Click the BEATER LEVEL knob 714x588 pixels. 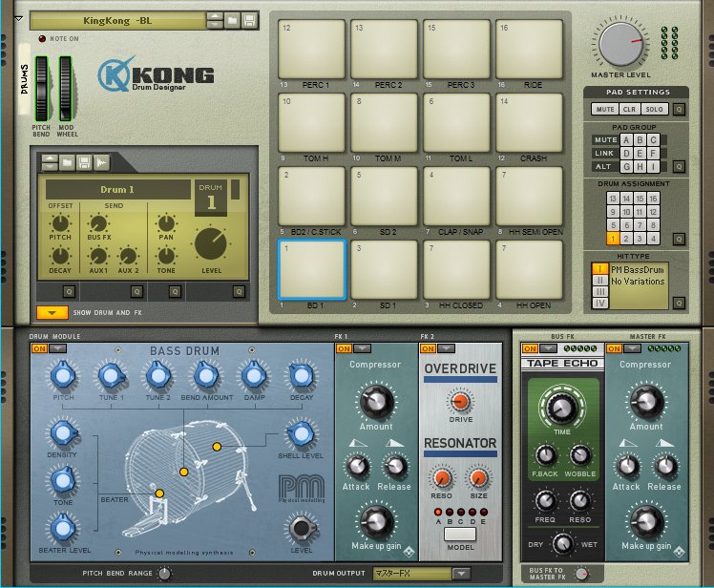pos(63,528)
